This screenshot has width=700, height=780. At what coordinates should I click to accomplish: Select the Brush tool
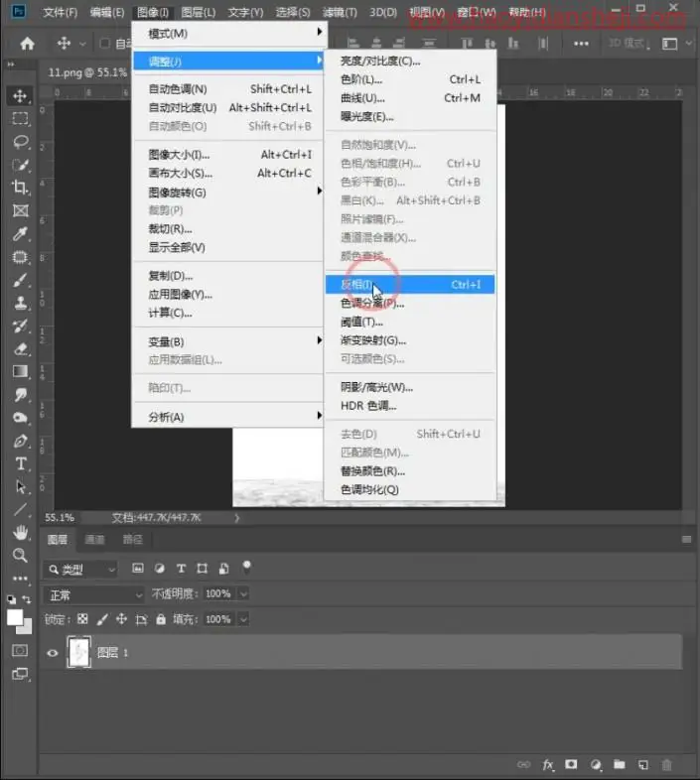[20, 280]
